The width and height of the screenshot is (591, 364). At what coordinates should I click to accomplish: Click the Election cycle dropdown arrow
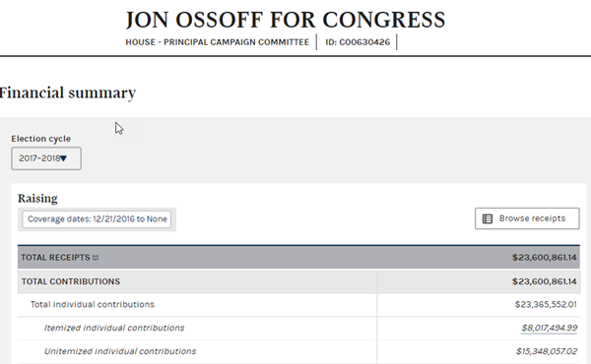pyautogui.click(x=64, y=158)
